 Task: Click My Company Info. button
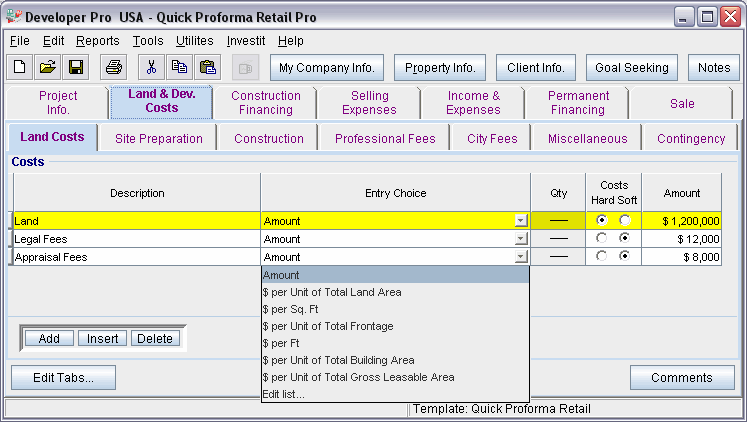point(326,68)
